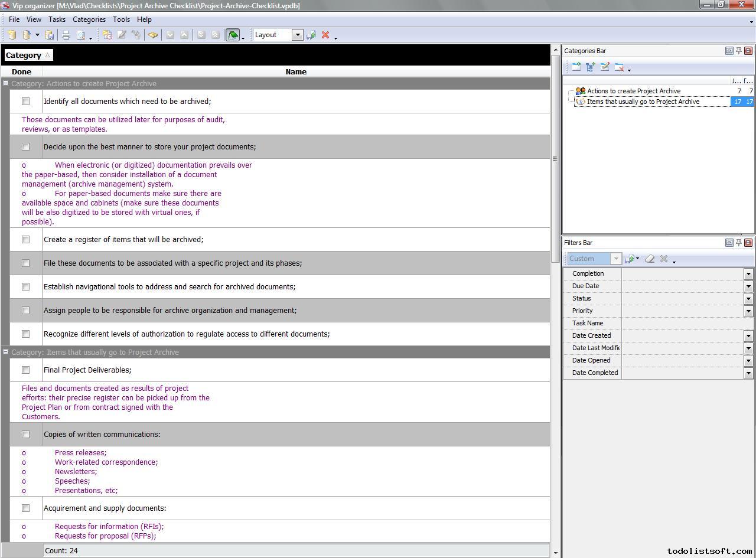
Task: Open the Layout dropdown in toolbar
Action: click(x=298, y=35)
